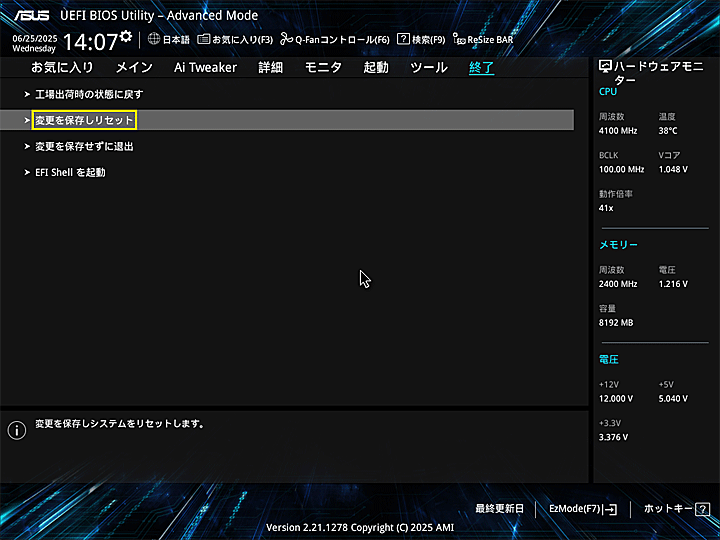Click the hardware monitor screen icon
The width and height of the screenshot is (720, 540).
[605, 67]
